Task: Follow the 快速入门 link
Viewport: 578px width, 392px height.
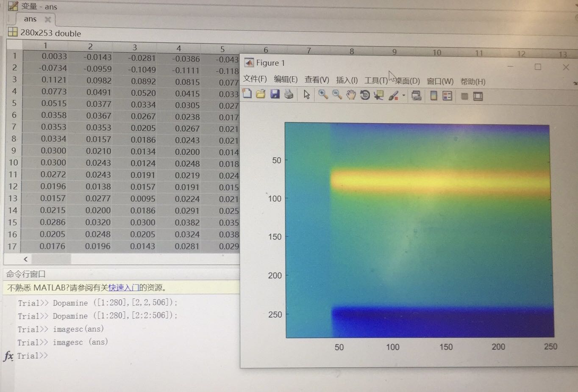Action: (124, 288)
